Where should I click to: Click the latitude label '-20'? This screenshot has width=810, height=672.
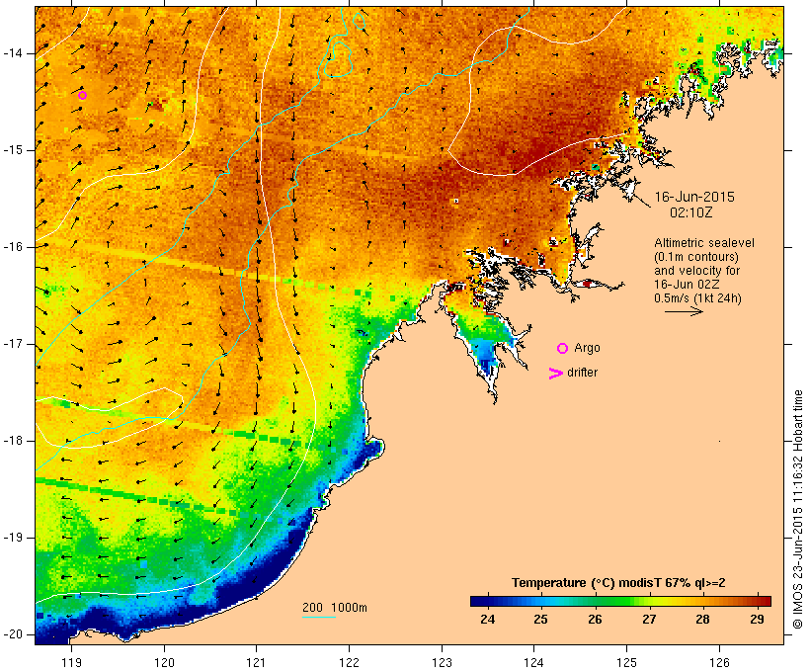click(12, 634)
